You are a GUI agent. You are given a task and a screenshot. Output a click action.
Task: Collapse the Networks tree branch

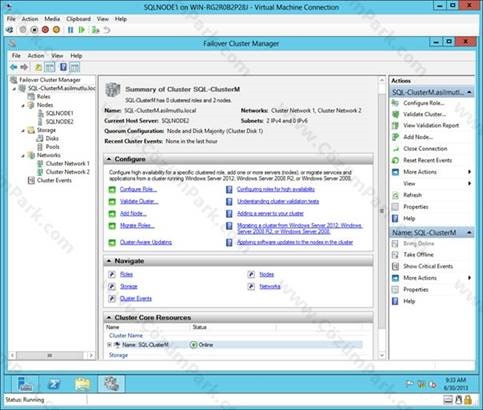click(23, 156)
